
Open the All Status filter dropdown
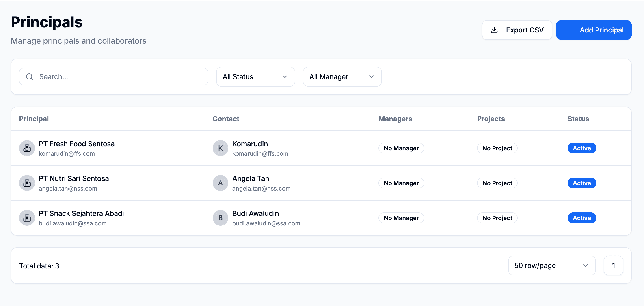click(255, 77)
